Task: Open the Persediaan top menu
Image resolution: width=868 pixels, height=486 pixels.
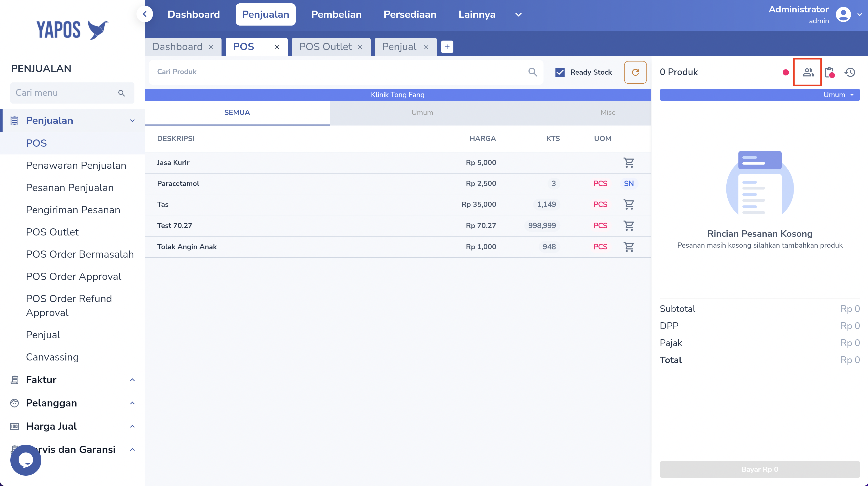Action: click(x=410, y=14)
